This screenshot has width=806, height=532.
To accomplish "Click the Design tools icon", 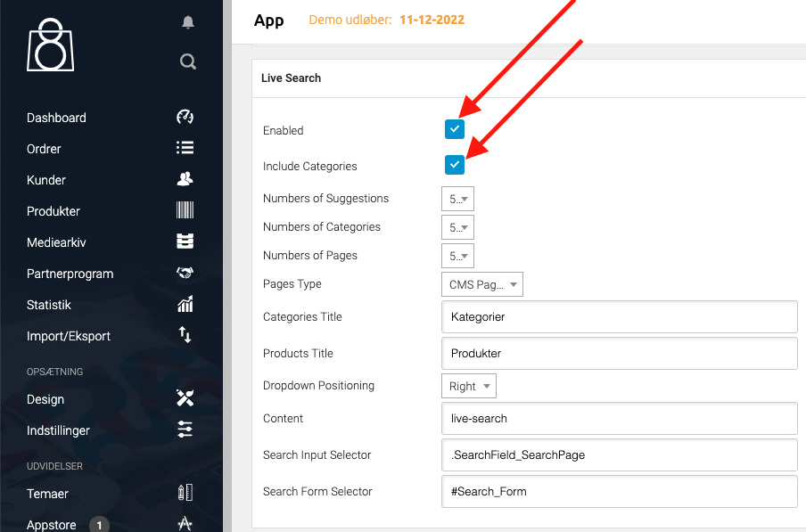I will (185, 398).
